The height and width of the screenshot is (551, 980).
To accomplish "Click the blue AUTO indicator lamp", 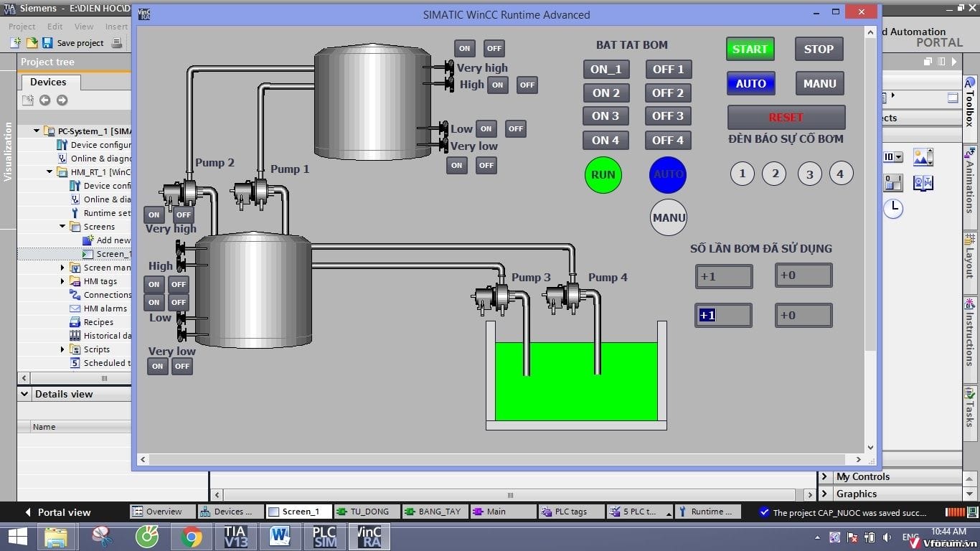I will click(668, 175).
